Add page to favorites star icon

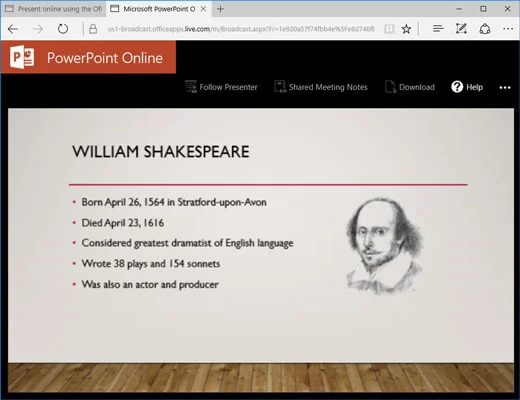(x=406, y=29)
